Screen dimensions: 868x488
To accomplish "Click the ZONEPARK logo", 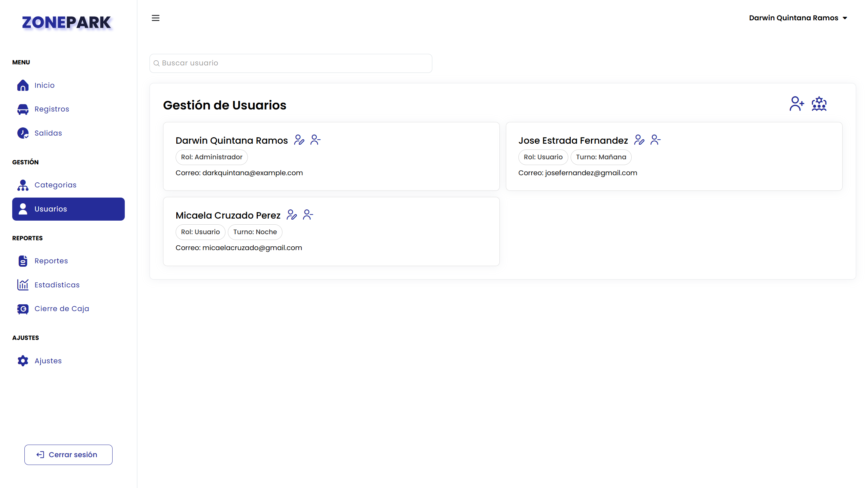I will point(66,23).
